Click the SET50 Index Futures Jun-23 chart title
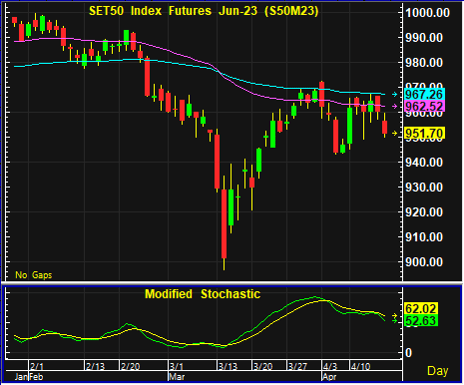Screen dimensions: 464x385 tap(204, 11)
